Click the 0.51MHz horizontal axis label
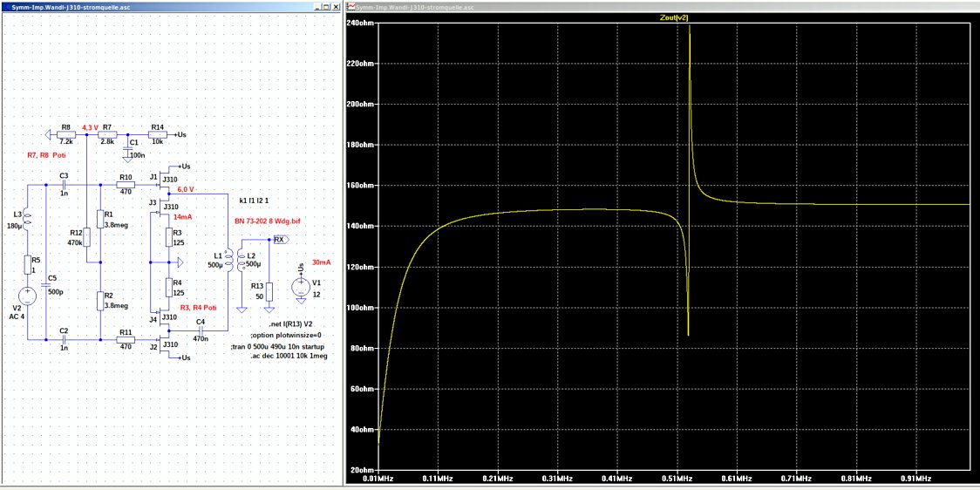Image resolution: width=980 pixels, height=490 pixels. pyautogui.click(x=677, y=478)
